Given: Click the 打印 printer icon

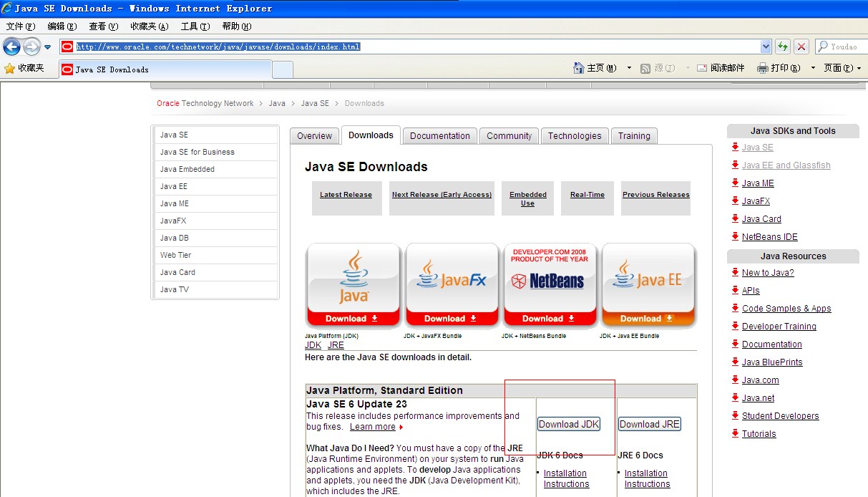Looking at the screenshot, I should 763,68.
